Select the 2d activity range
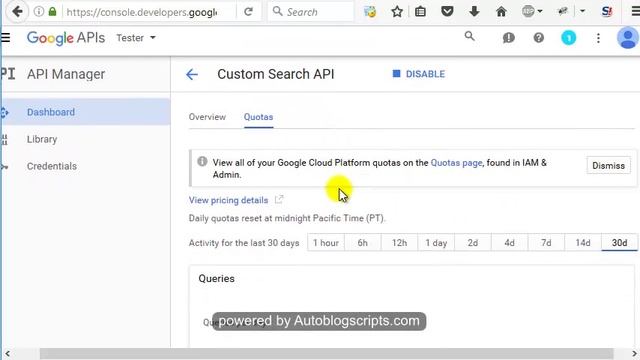The height and width of the screenshot is (360, 640). (x=473, y=243)
